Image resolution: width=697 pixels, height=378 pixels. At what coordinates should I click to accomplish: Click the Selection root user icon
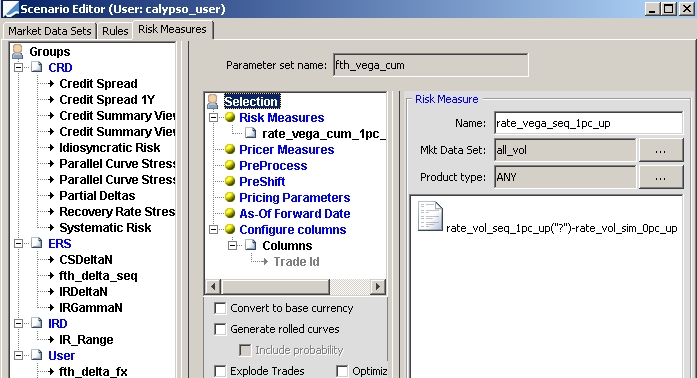click(213, 101)
